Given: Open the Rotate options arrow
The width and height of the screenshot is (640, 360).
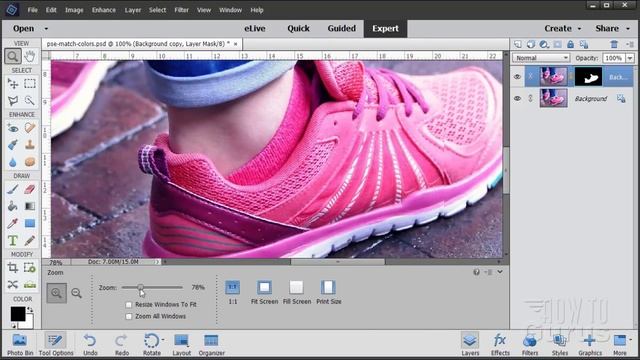Looking at the screenshot, I should coord(163,340).
